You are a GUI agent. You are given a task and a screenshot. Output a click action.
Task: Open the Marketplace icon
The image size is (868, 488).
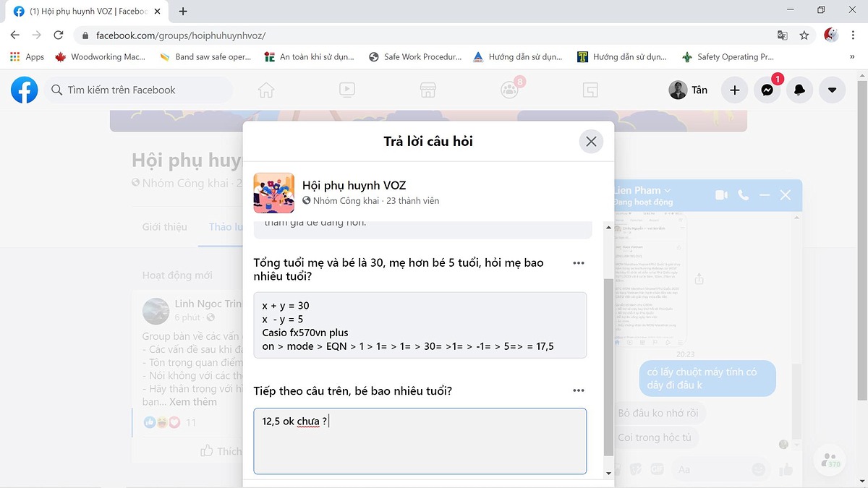(x=427, y=90)
